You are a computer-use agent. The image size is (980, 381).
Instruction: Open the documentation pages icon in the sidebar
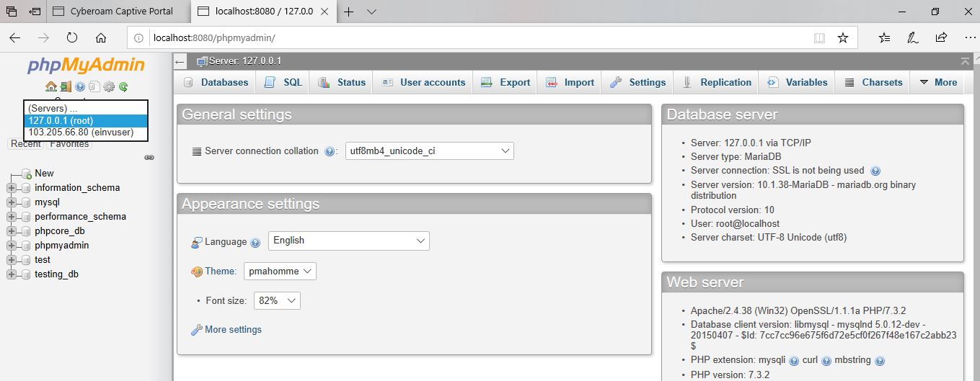[94, 86]
